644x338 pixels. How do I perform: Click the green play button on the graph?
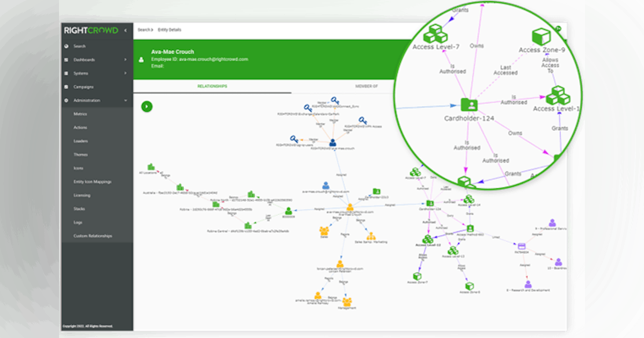[x=147, y=106]
